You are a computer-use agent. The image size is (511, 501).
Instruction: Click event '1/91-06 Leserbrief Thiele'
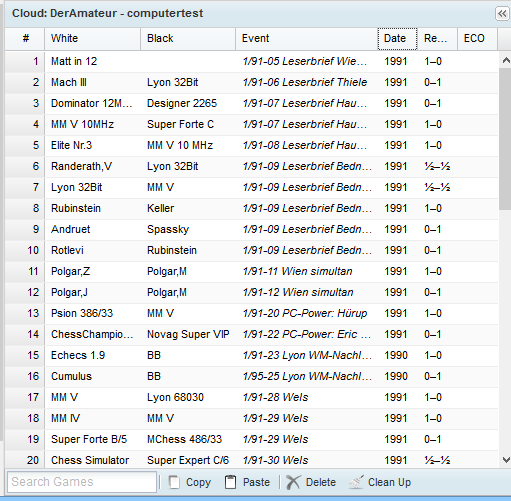[305, 82]
